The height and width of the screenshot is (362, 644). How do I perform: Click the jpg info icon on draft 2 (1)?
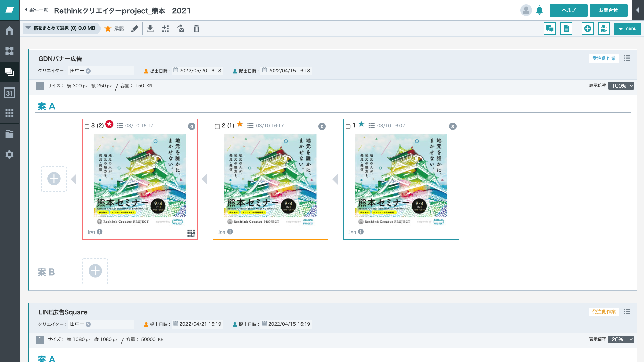[230, 232]
